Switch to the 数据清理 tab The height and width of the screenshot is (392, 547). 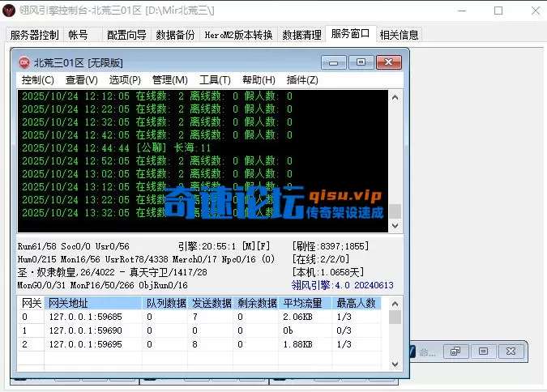pos(301,35)
